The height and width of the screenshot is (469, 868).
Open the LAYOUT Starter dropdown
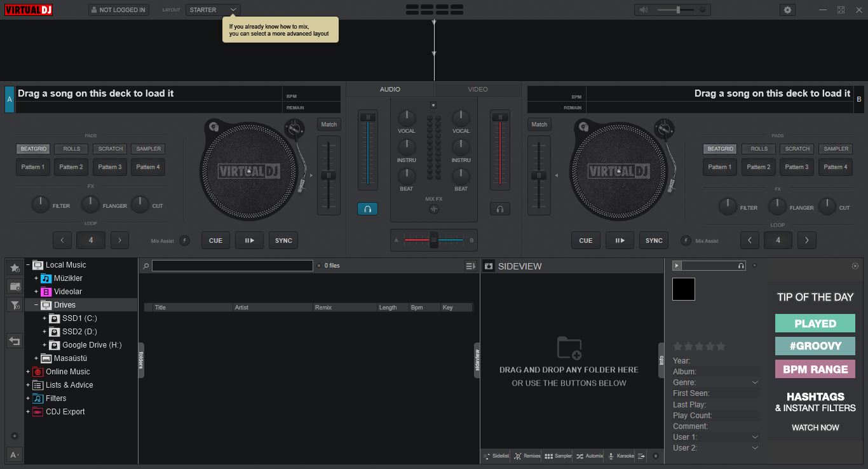tap(214, 10)
